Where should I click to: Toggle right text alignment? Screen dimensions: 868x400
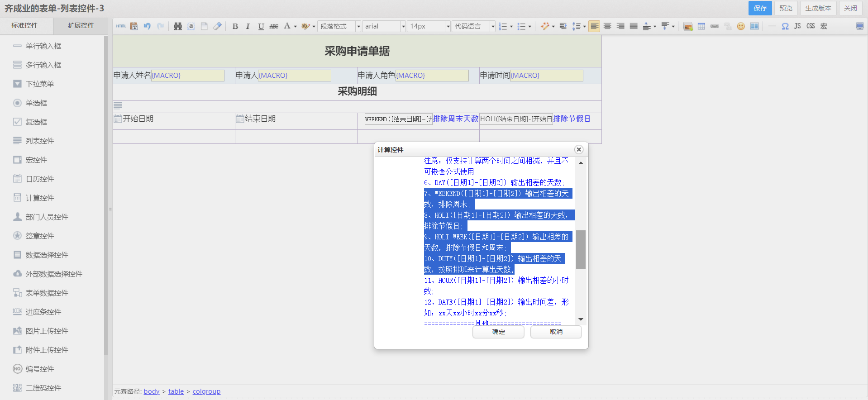pos(620,26)
